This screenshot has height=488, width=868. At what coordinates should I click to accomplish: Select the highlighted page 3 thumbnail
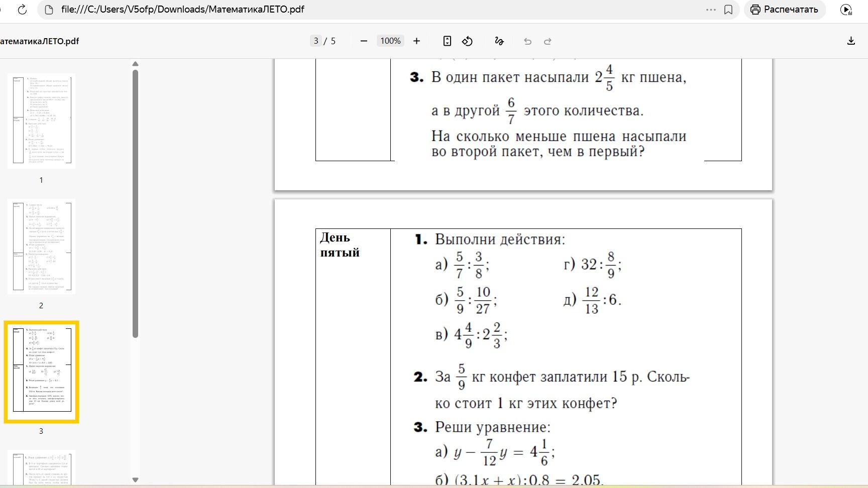41,372
